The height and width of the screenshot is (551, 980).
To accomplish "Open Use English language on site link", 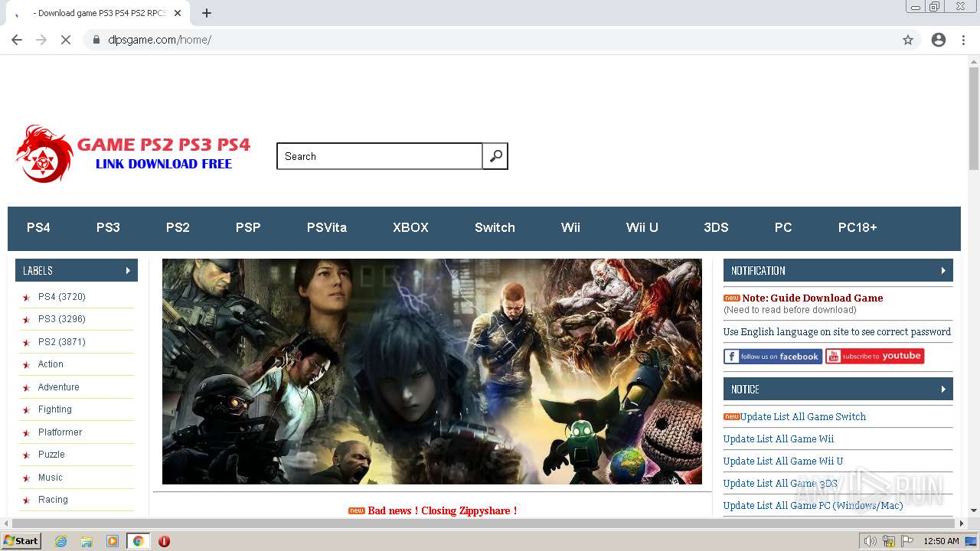I will (837, 332).
